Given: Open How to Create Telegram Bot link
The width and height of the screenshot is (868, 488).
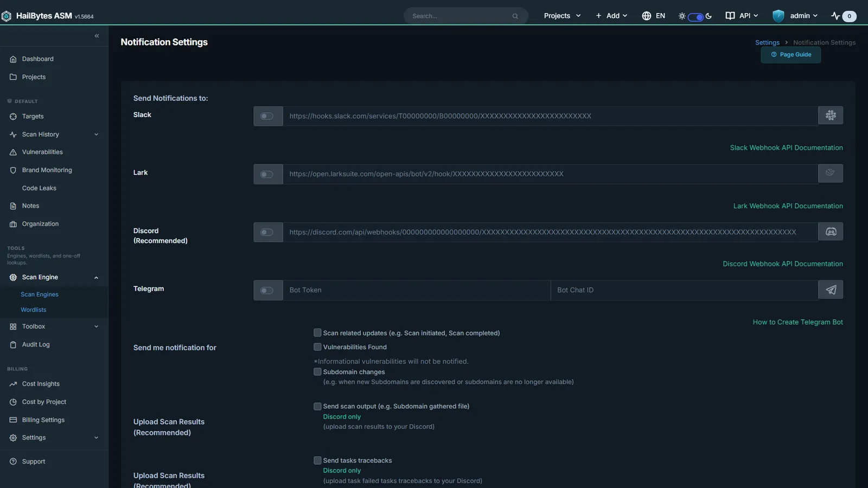Looking at the screenshot, I should [x=797, y=322].
